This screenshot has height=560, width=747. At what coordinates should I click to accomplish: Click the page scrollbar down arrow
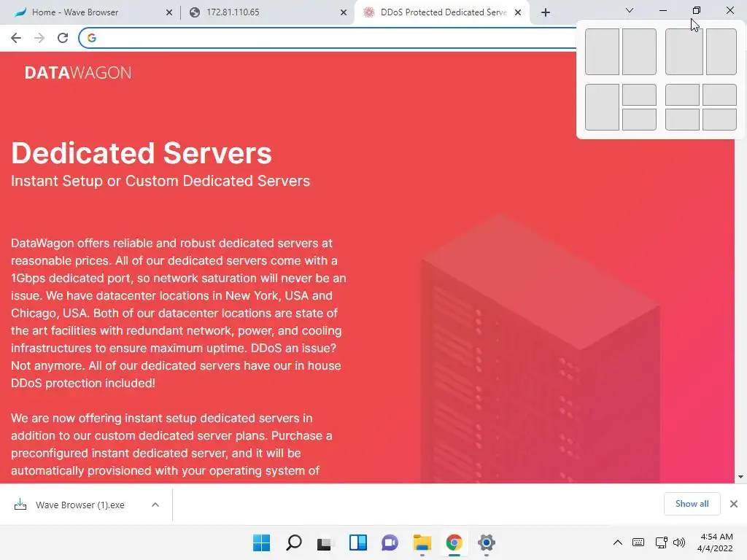(x=741, y=477)
